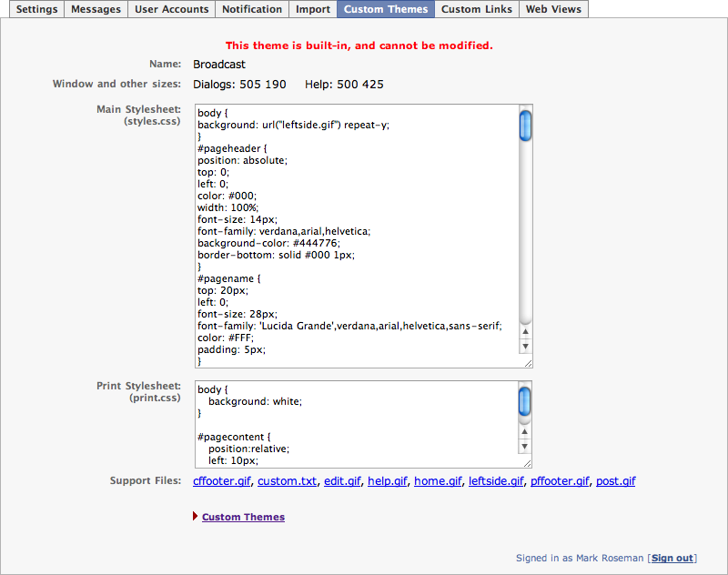Click the Main Stylesheet resize grip corner
Screen dimensions: 728x575
(529, 363)
